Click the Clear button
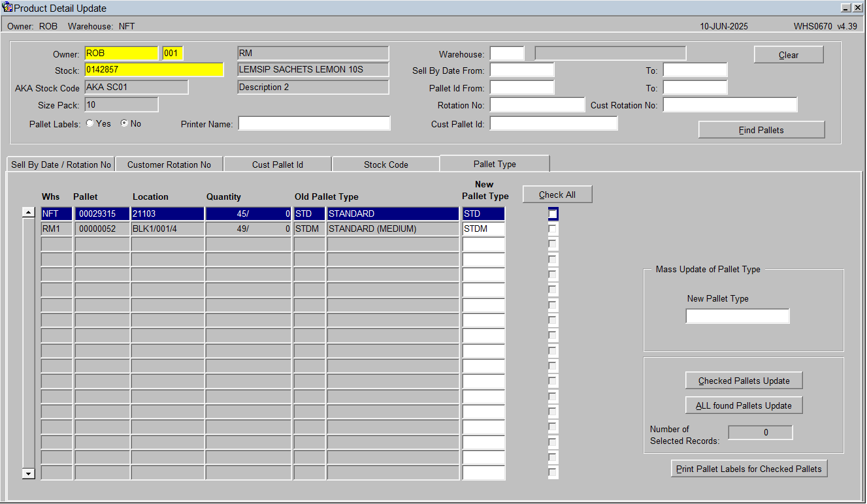 click(x=789, y=55)
